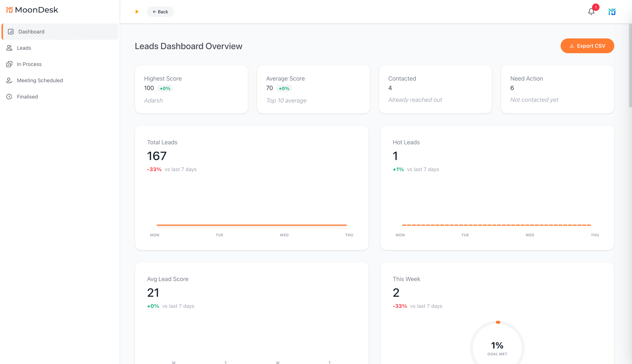Image resolution: width=632 pixels, height=364 pixels.
Task: Click the Average Score card title
Action: 285,79
